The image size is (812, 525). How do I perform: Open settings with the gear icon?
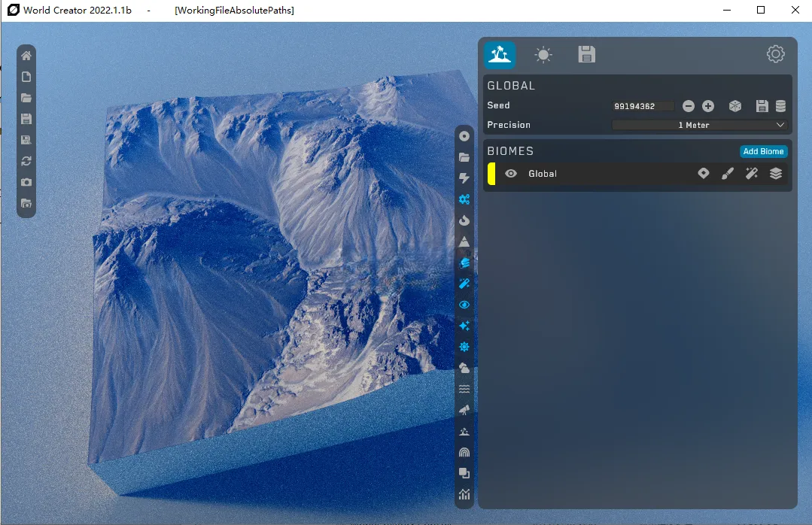point(776,54)
